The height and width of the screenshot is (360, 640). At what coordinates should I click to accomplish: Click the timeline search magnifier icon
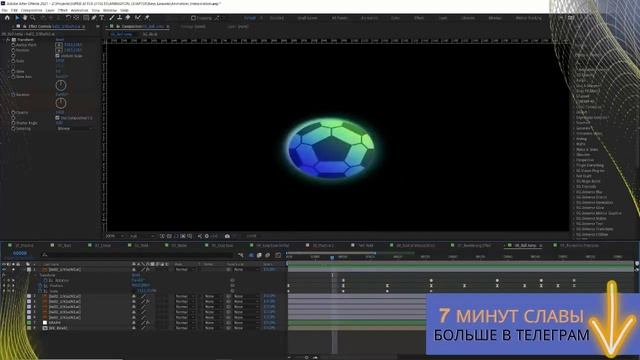coord(45,255)
